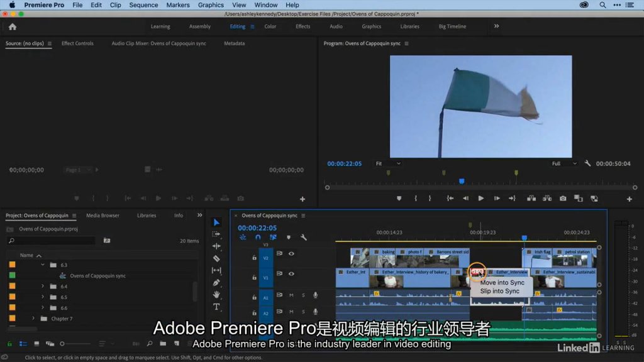Select the Razor tool
The image size is (644, 362).
tap(216, 258)
